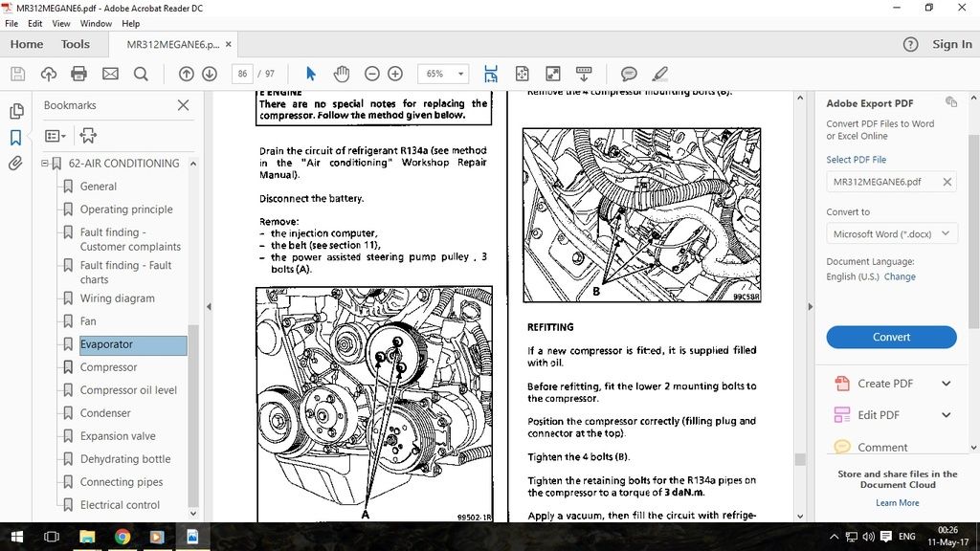
Task: Upload file to cloud icon
Action: click(48, 74)
